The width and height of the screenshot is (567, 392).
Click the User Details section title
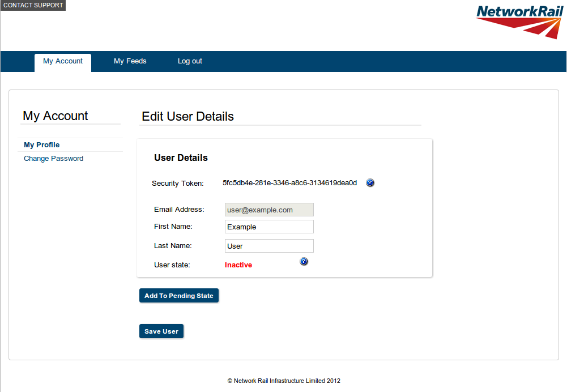click(181, 158)
